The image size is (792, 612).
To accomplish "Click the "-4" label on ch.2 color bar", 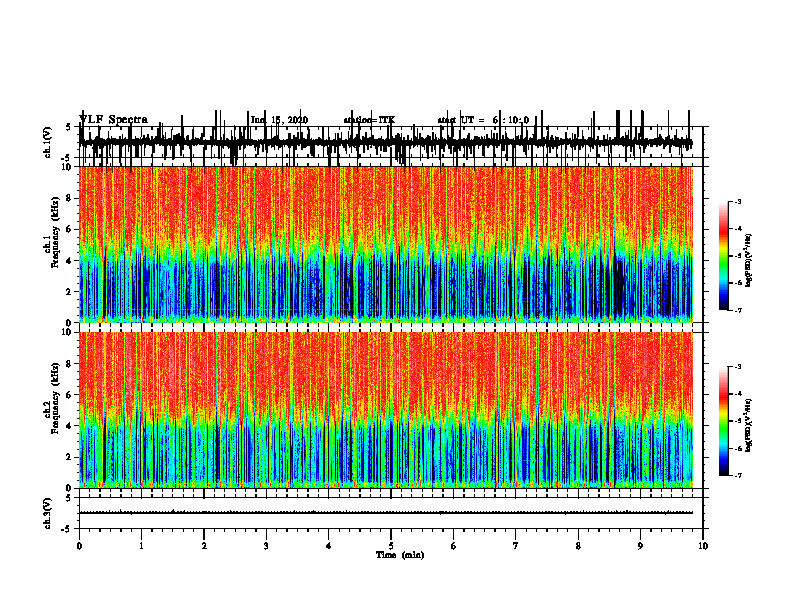I will (738, 394).
